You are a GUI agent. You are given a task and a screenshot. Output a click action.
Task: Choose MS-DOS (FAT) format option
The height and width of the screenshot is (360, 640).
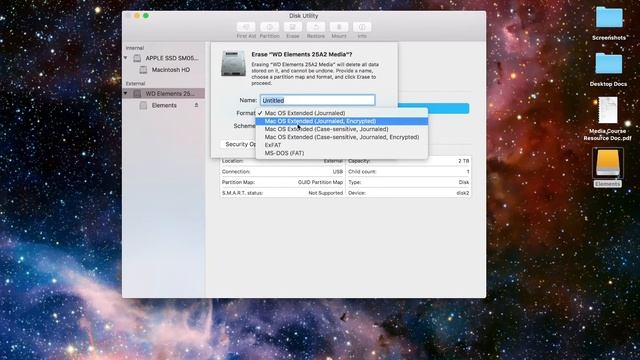[x=342, y=153]
